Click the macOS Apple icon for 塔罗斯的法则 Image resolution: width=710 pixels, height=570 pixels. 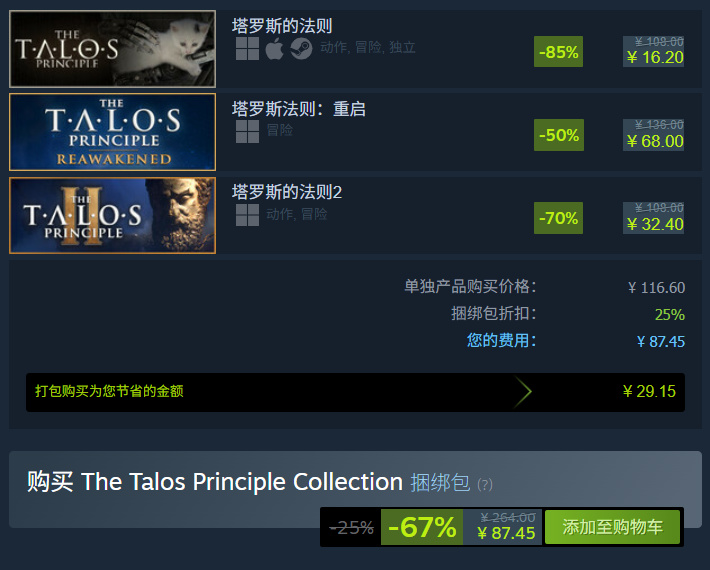274,49
